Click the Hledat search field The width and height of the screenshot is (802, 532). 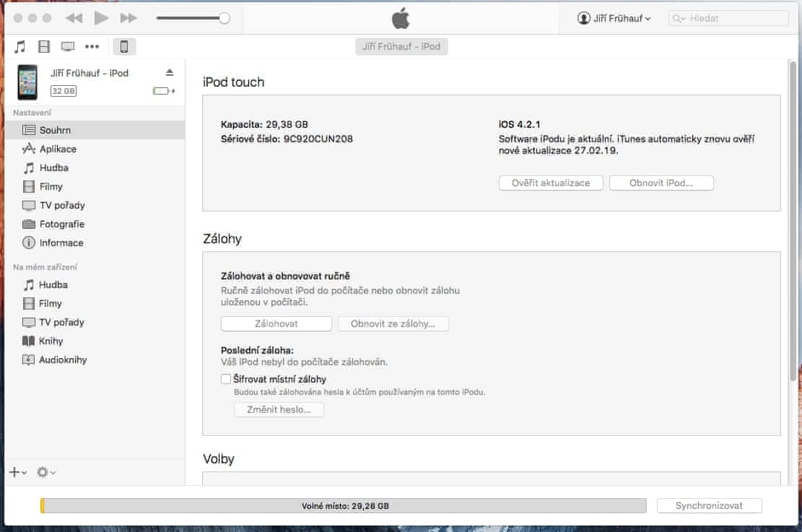coord(728,19)
